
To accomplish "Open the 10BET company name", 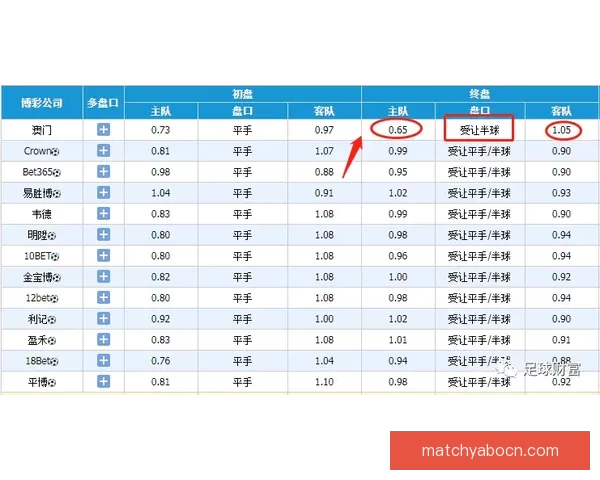I will pos(38,256).
